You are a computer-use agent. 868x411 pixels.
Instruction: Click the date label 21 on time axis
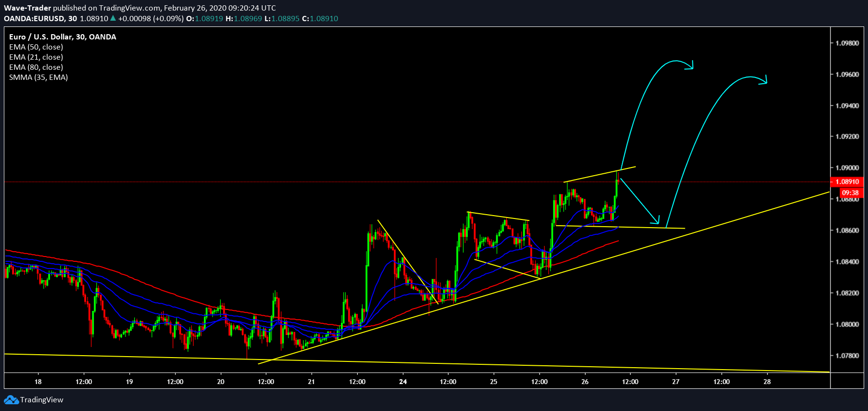312,382
